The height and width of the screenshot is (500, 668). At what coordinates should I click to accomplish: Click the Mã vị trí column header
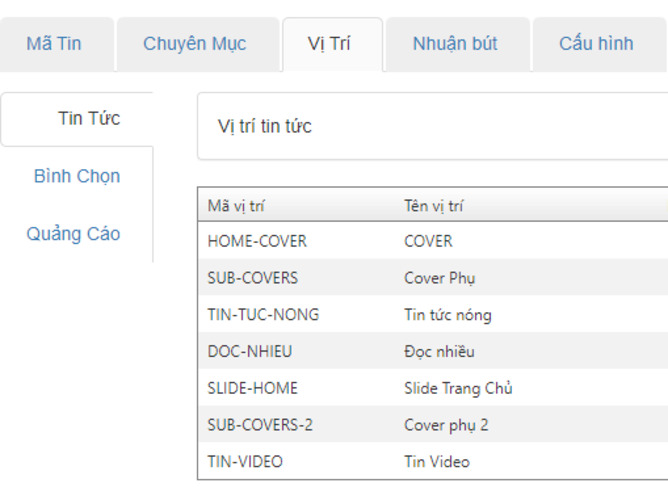click(236, 206)
